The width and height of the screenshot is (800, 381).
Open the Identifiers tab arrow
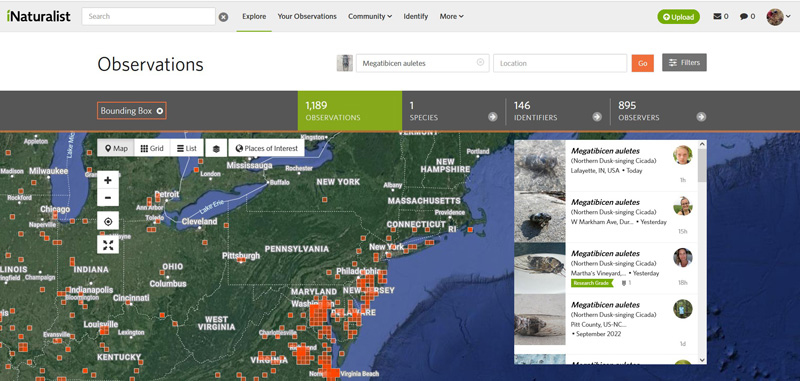click(597, 117)
